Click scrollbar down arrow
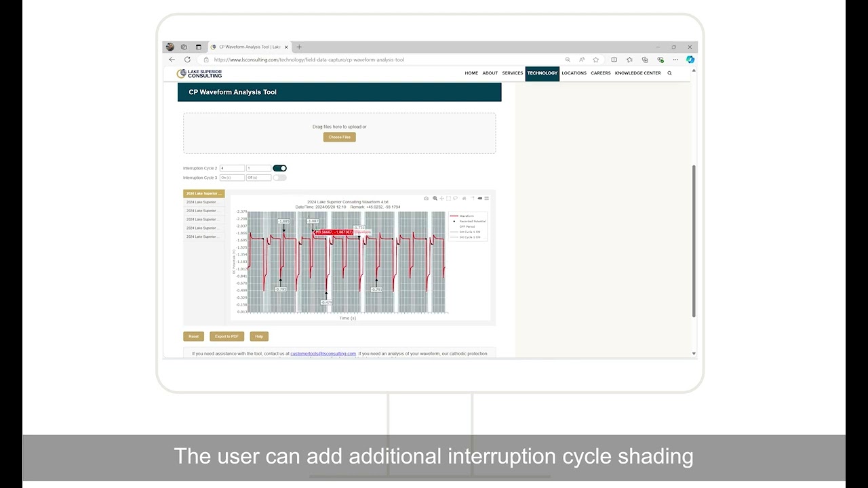868x488 pixels. point(694,354)
